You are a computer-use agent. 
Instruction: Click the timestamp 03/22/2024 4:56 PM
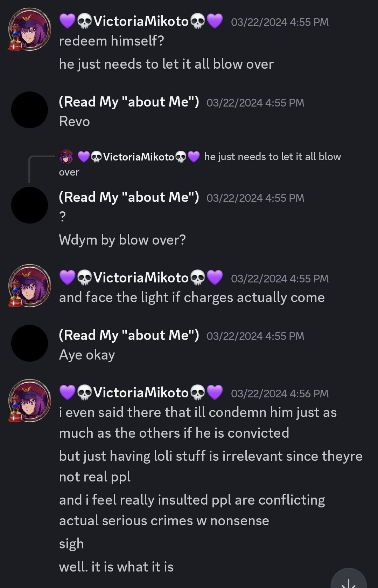(x=280, y=394)
